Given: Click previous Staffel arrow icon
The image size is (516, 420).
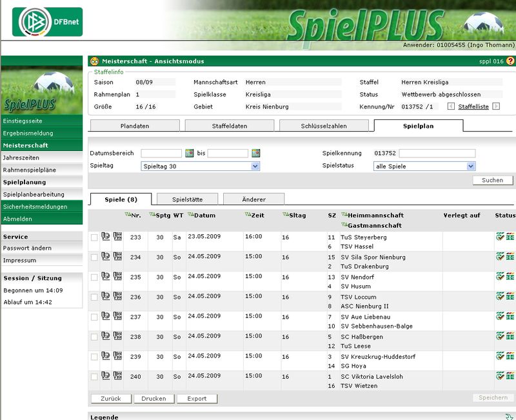Looking at the screenshot, I should coord(451,106).
